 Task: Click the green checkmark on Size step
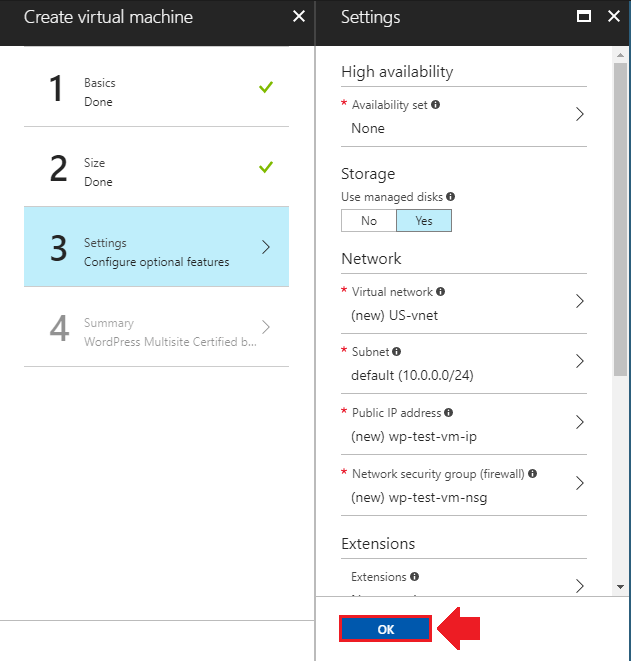266,167
